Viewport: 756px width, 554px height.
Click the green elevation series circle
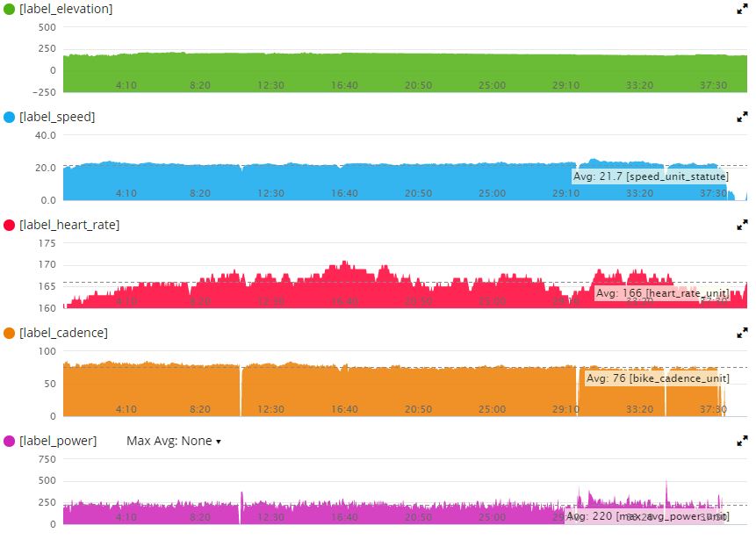tap(10, 9)
